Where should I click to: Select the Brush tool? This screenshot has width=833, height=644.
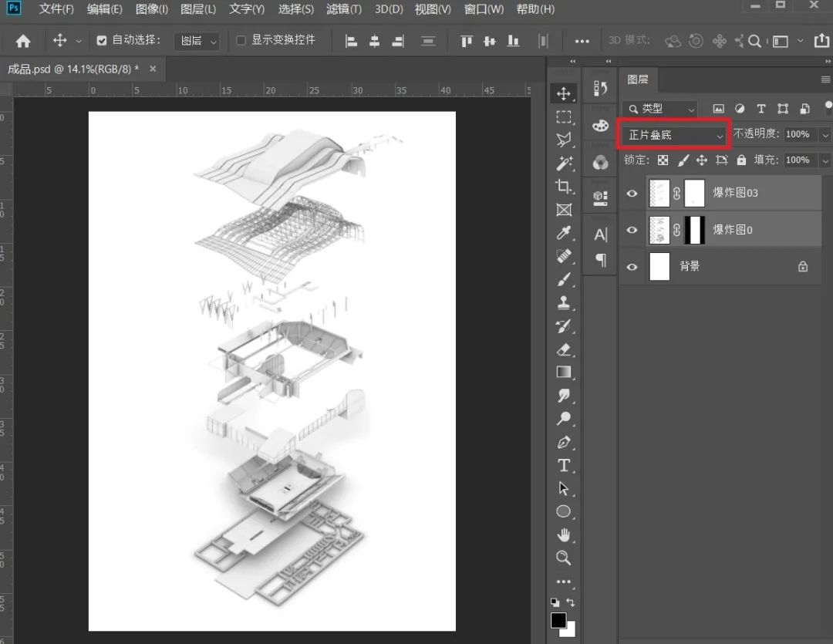(x=564, y=279)
